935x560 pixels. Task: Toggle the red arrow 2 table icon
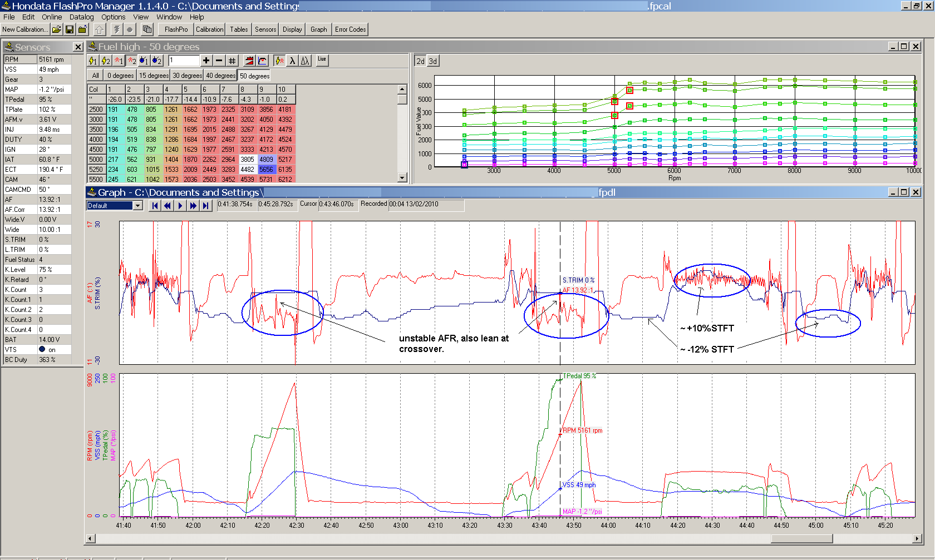pyautogui.click(x=131, y=61)
